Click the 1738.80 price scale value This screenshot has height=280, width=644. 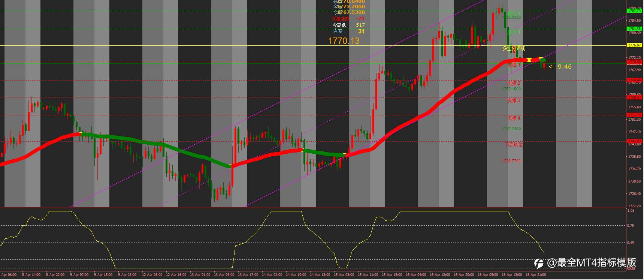tap(634, 156)
